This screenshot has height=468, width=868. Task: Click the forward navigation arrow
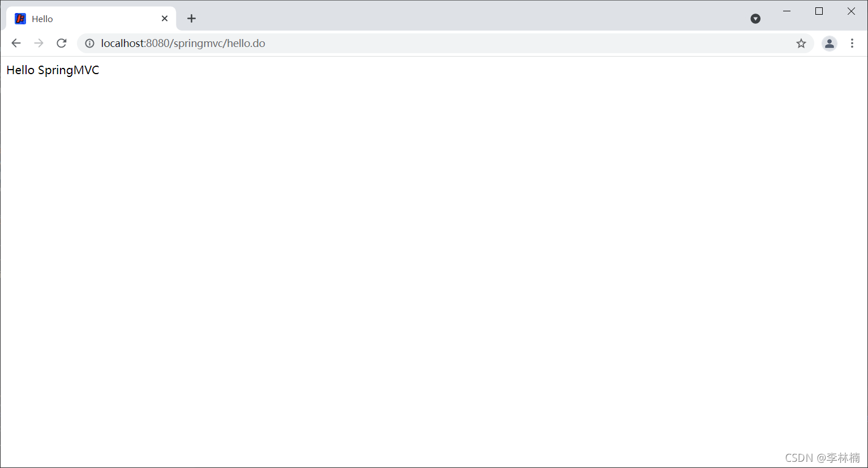pos(38,43)
